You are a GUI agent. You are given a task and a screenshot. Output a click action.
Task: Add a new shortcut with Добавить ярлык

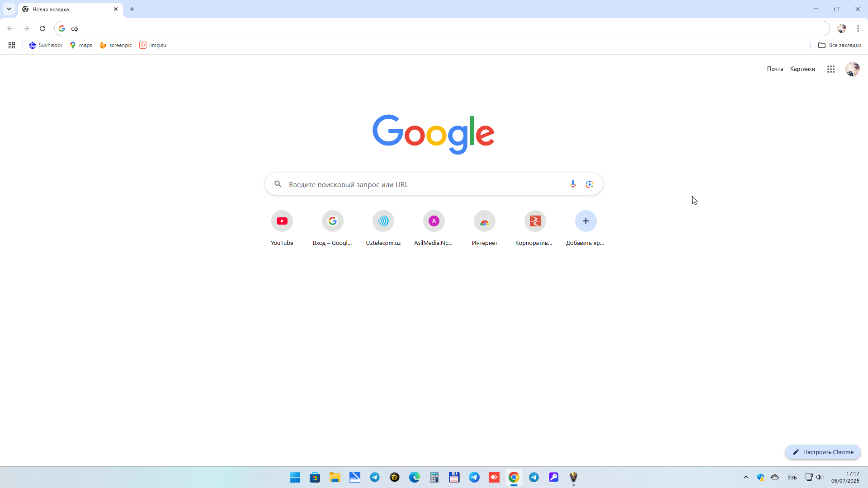(586, 229)
